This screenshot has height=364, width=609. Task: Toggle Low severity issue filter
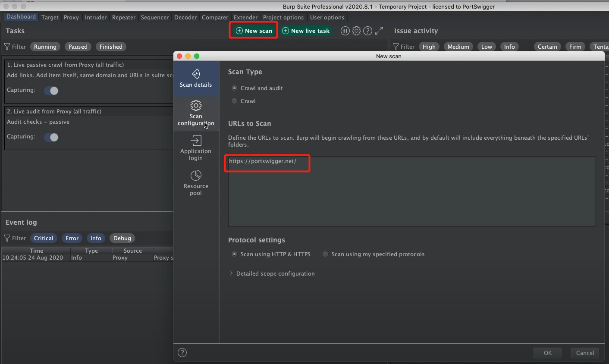(x=487, y=47)
